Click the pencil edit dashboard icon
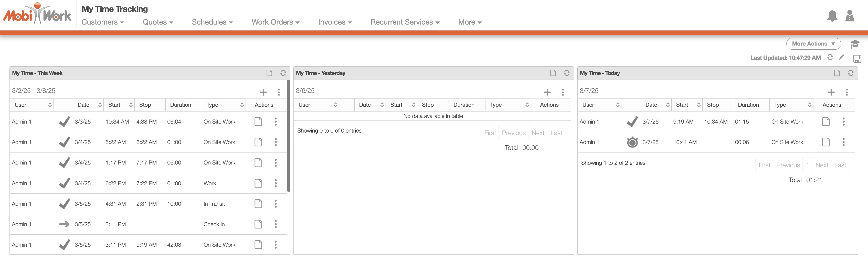Viewport: 868px width, 262px height. (841, 57)
